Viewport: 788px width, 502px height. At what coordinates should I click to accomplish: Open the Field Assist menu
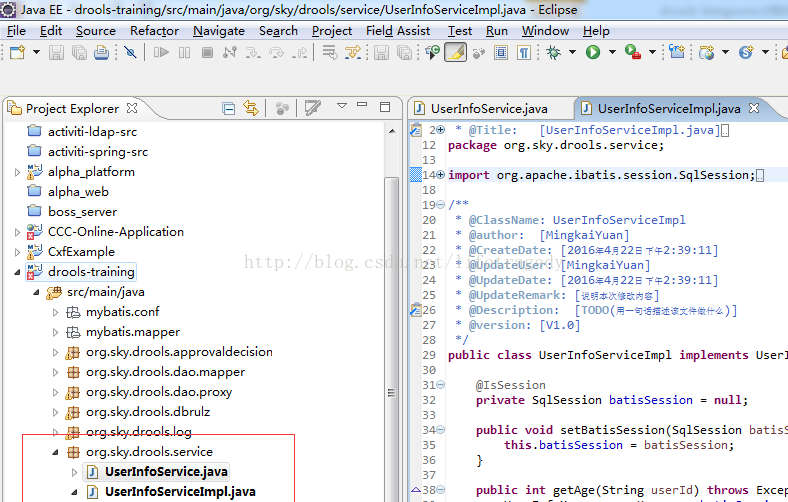click(x=398, y=31)
